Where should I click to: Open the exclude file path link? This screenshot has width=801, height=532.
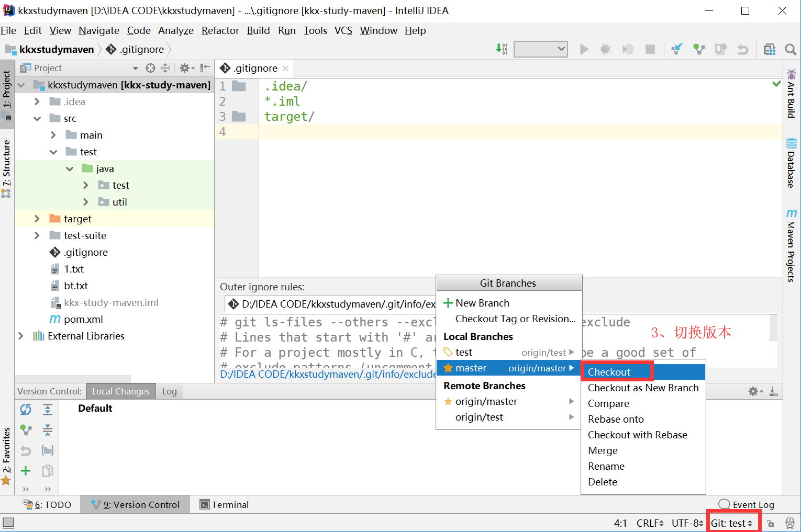tap(328, 374)
